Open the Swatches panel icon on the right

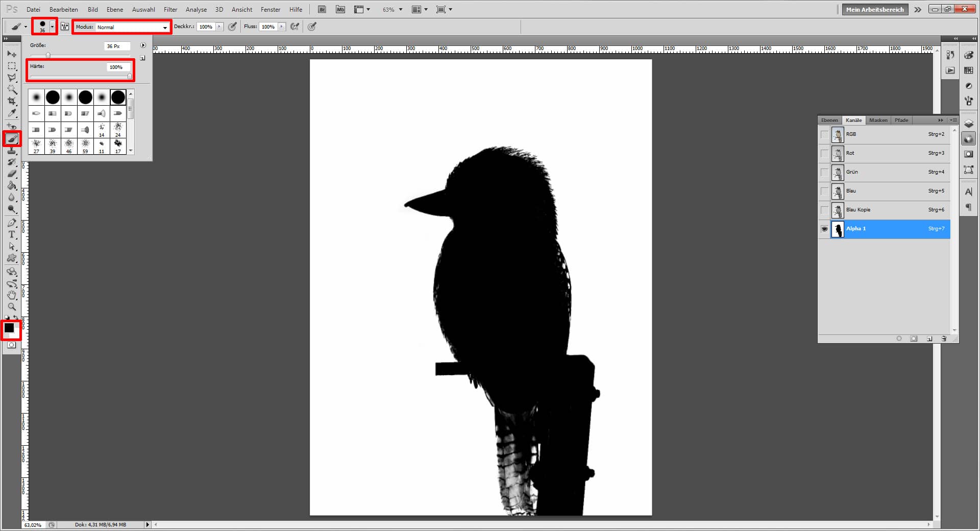point(969,70)
